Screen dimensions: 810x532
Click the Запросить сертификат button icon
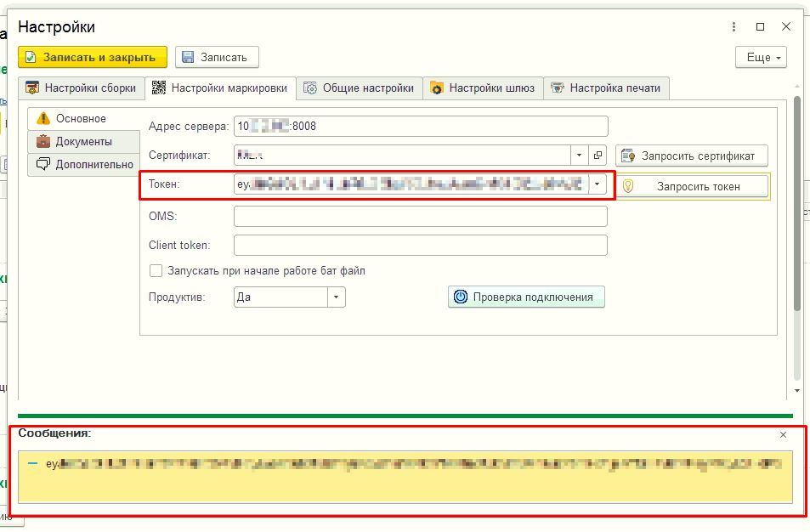point(628,156)
